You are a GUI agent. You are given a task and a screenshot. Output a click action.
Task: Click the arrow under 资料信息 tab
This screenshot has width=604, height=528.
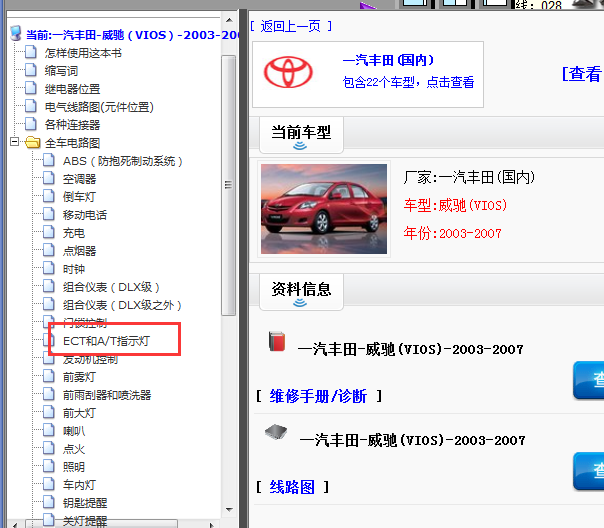[x=300, y=303]
